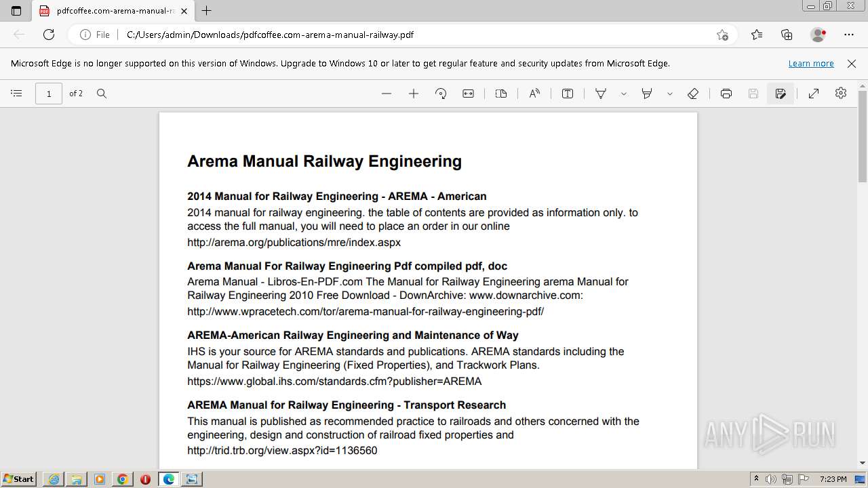The image size is (868, 488).
Task: Click the File site information icon
Action: (95, 35)
